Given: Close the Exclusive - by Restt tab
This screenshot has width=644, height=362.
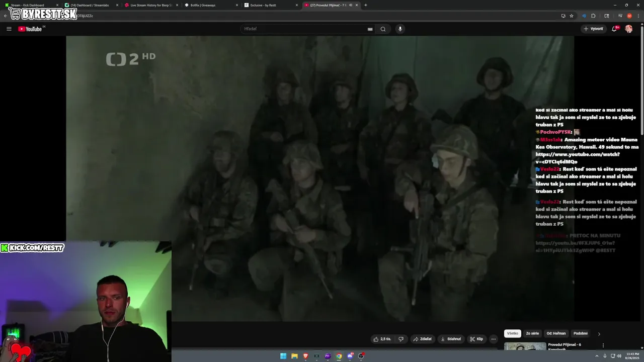Looking at the screenshot, I should tap(296, 5).
